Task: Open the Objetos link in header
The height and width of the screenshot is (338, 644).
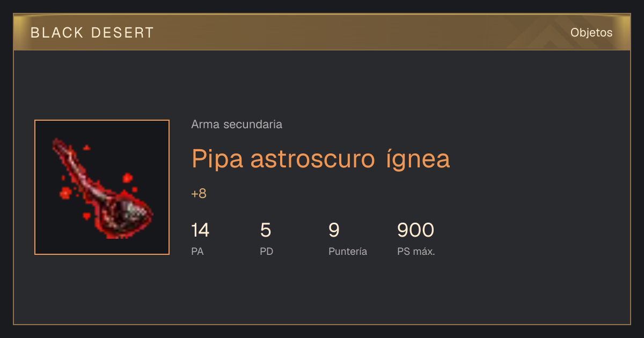Action: (591, 32)
